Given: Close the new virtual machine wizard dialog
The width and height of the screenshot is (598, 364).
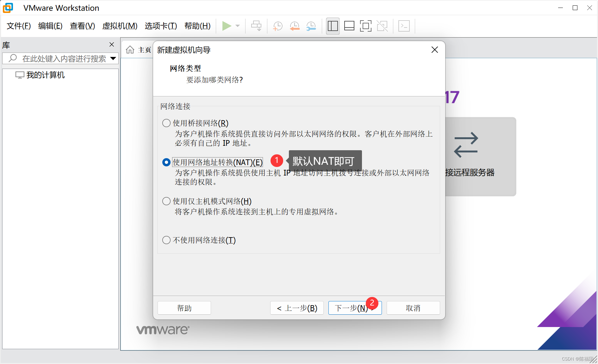Looking at the screenshot, I should (x=435, y=50).
